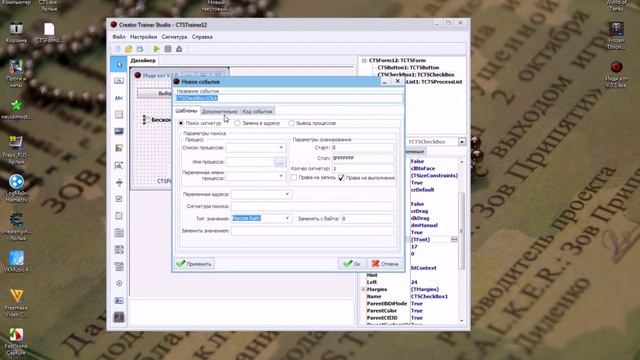Click the Left property value 24
This screenshot has width=640, height=360.
pyautogui.click(x=414, y=282)
